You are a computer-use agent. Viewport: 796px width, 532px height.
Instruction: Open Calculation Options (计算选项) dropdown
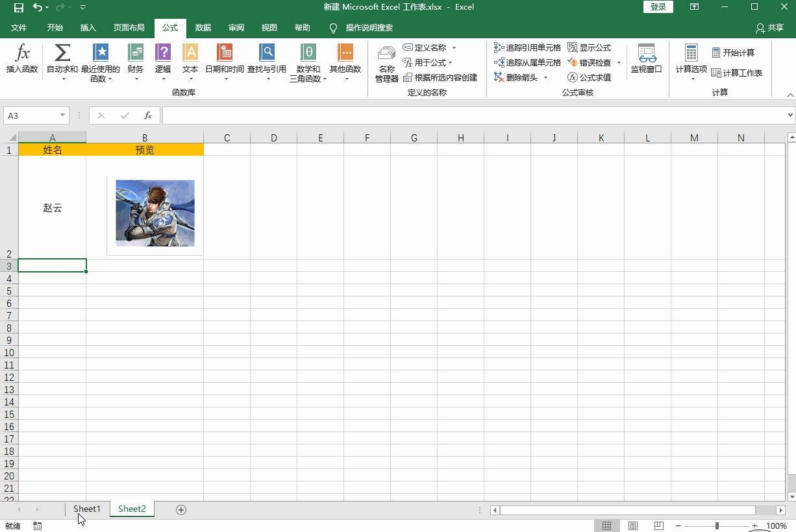[691, 63]
